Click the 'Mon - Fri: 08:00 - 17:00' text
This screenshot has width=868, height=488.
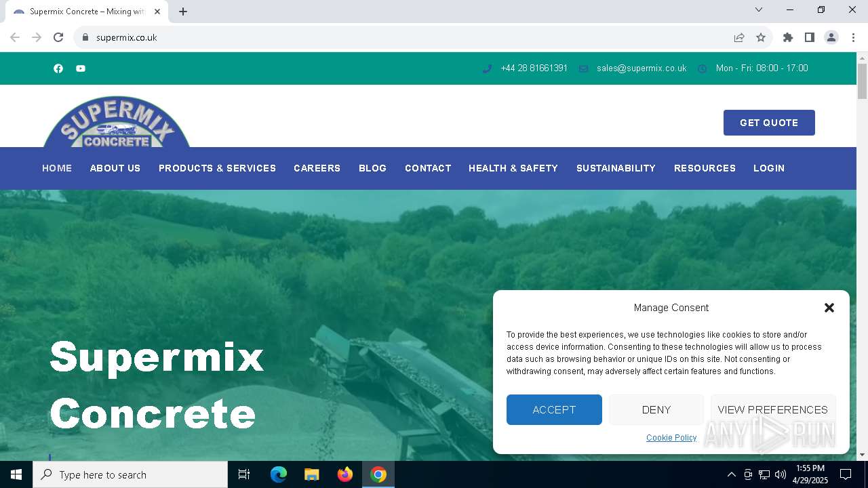[x=762, y=68]
